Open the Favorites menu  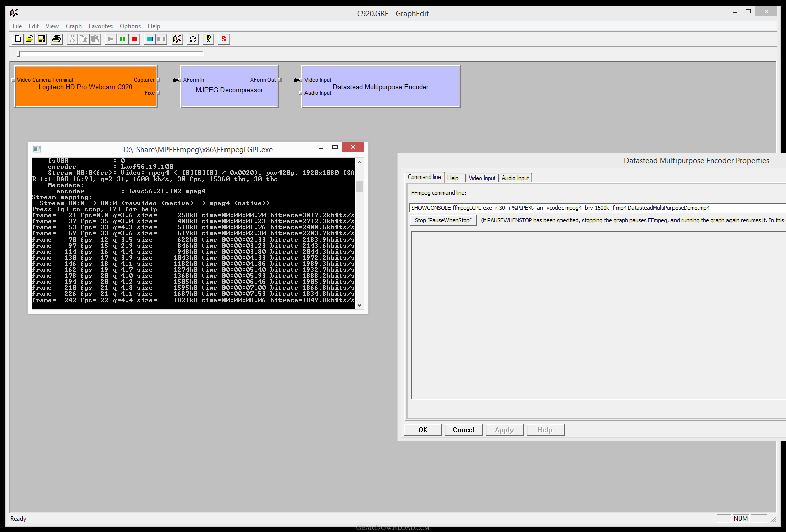coord(100,26)
